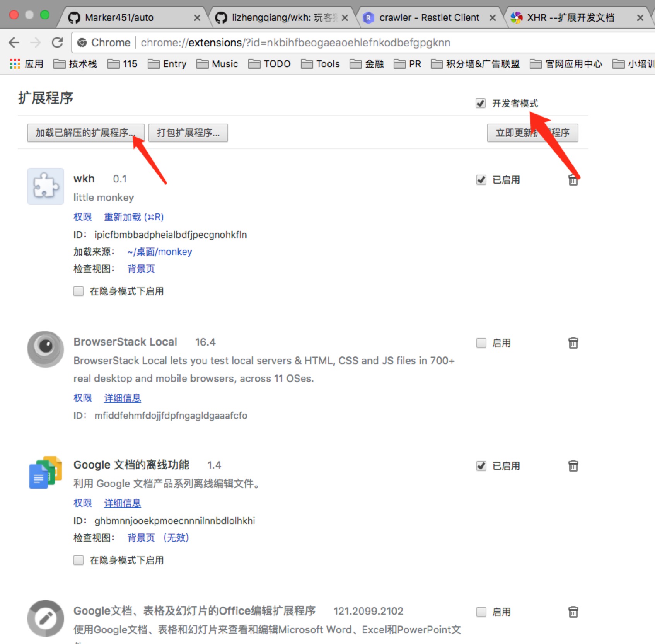Click the Google Docs ID ghbmnnjooekpmoecnnnilnnbdlolhkhi text
655x644 pixels.
pos(175,521)
